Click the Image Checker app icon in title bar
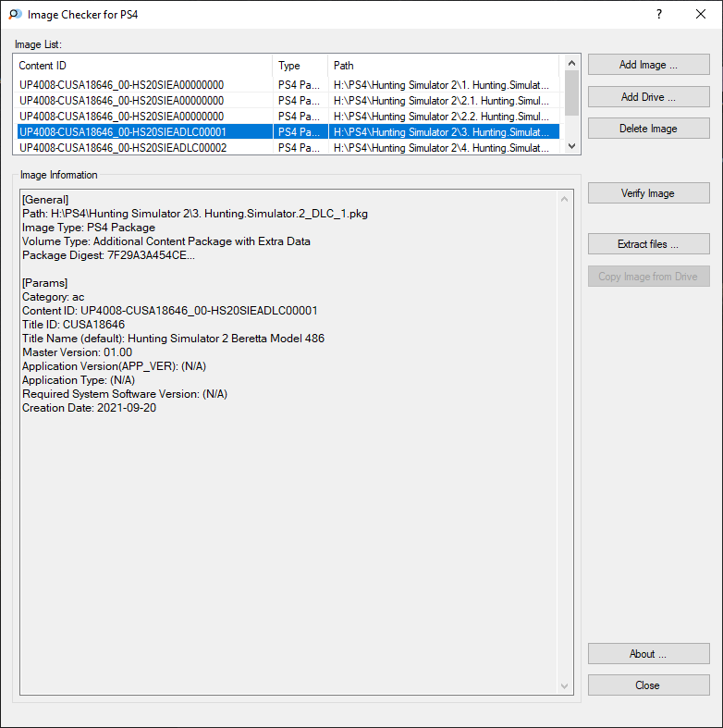723x728 pixels. coord(15,15)
